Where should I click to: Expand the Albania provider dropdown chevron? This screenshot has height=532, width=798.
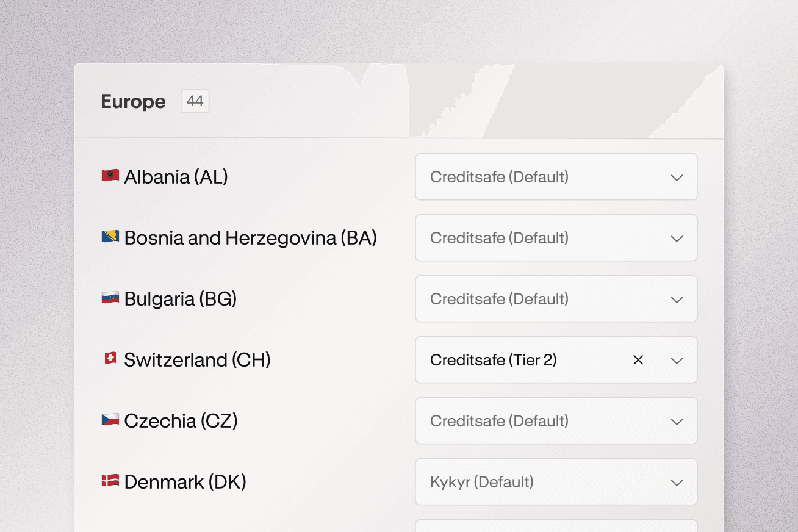pos(677,178)
